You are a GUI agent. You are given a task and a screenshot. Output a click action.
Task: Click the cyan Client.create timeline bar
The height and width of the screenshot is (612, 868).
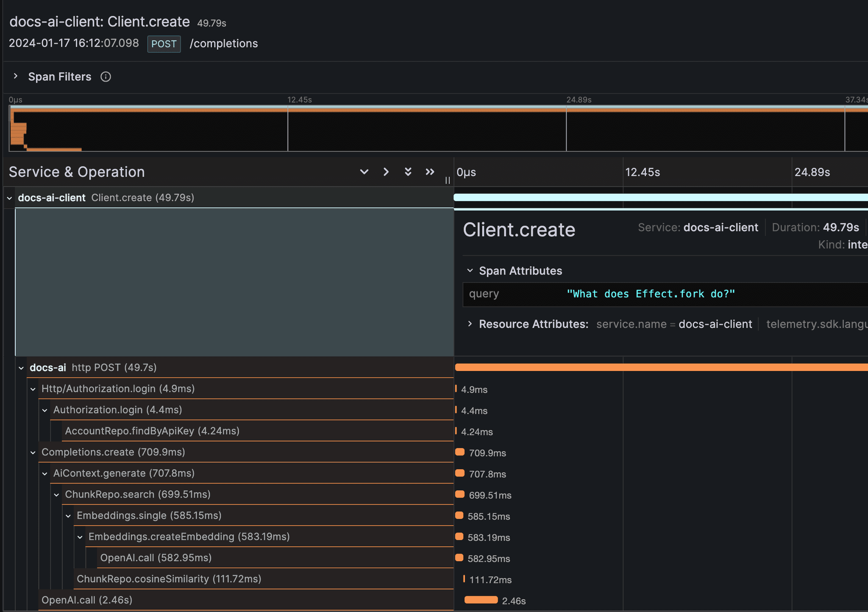pyautogui.click(x=660, y=197)
